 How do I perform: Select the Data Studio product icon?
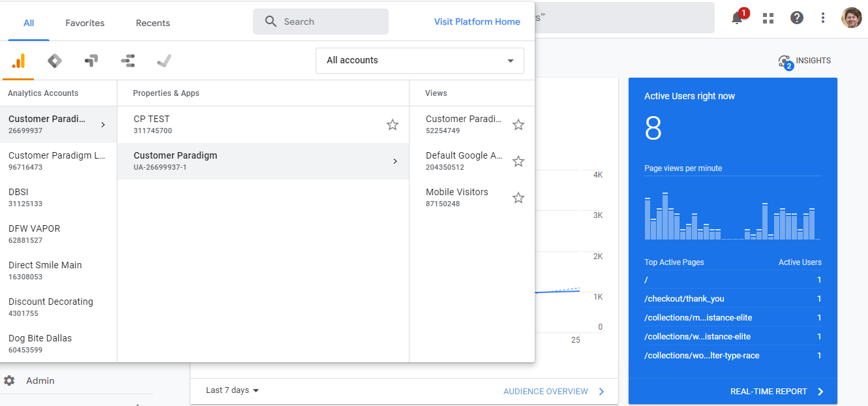pyautogui.click(x=128, y=61)
